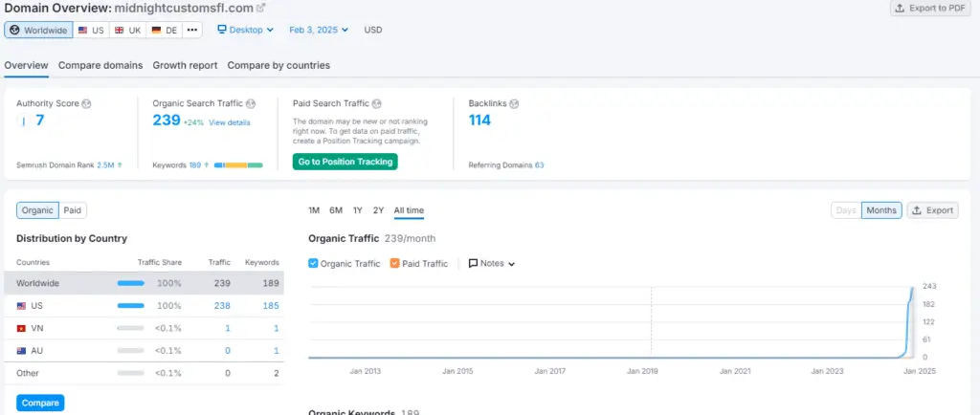
Task: Click the Go to Position Tracking button
Action: (x=345, y=162)
